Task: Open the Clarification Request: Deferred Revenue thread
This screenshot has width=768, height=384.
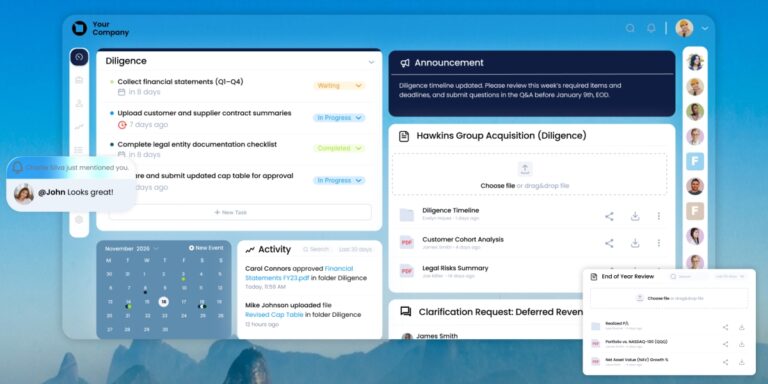Action: coord(500,312)
